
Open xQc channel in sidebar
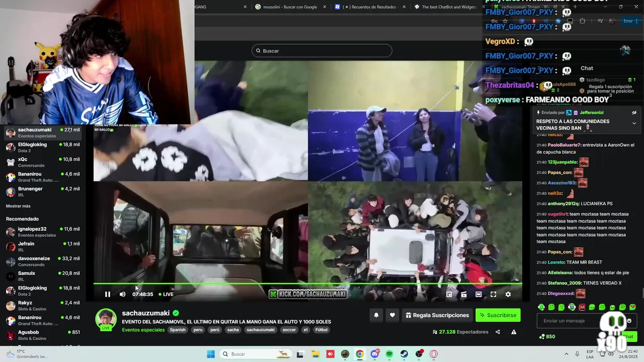click(43, 162)
